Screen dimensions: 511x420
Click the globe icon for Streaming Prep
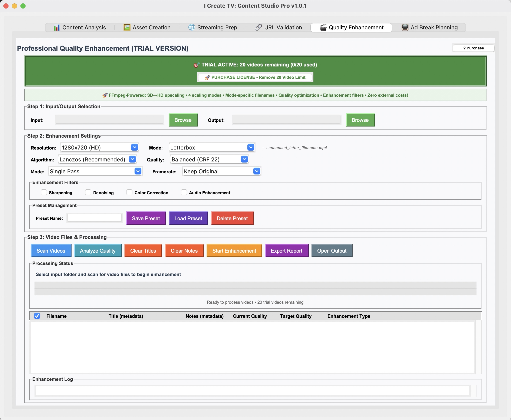192,27
